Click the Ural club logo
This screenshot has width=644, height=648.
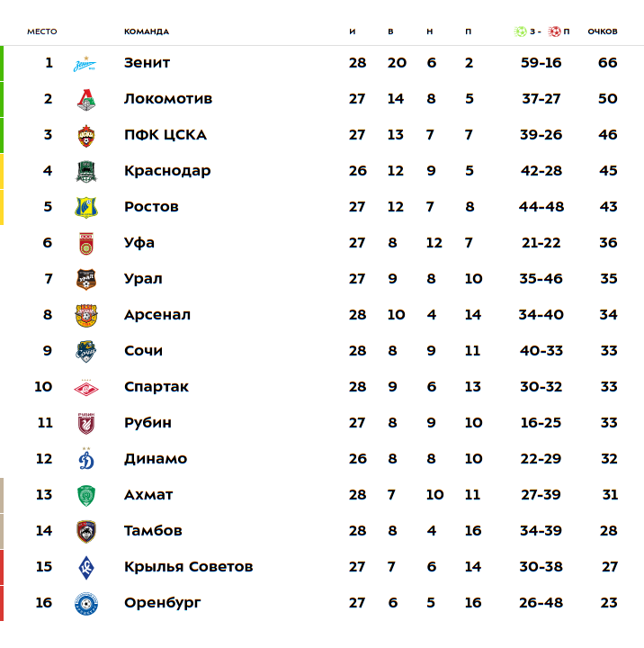pos(86,279)
